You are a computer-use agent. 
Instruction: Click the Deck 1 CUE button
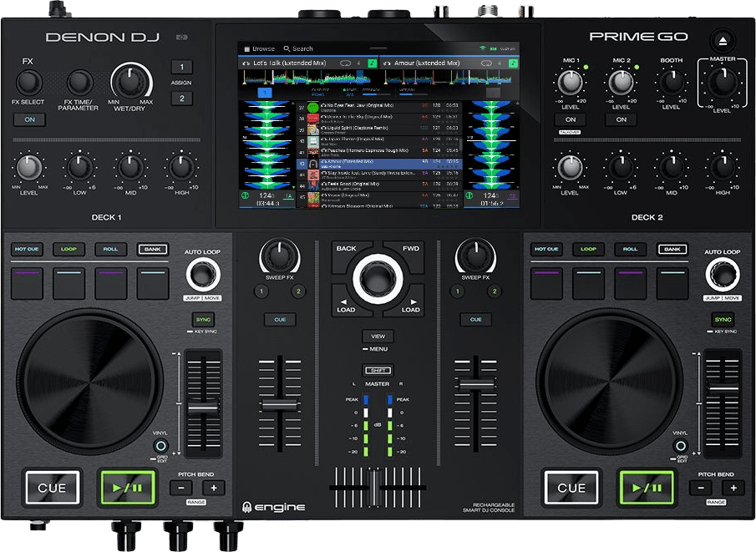pyautogui.click(x=52, y=488)
